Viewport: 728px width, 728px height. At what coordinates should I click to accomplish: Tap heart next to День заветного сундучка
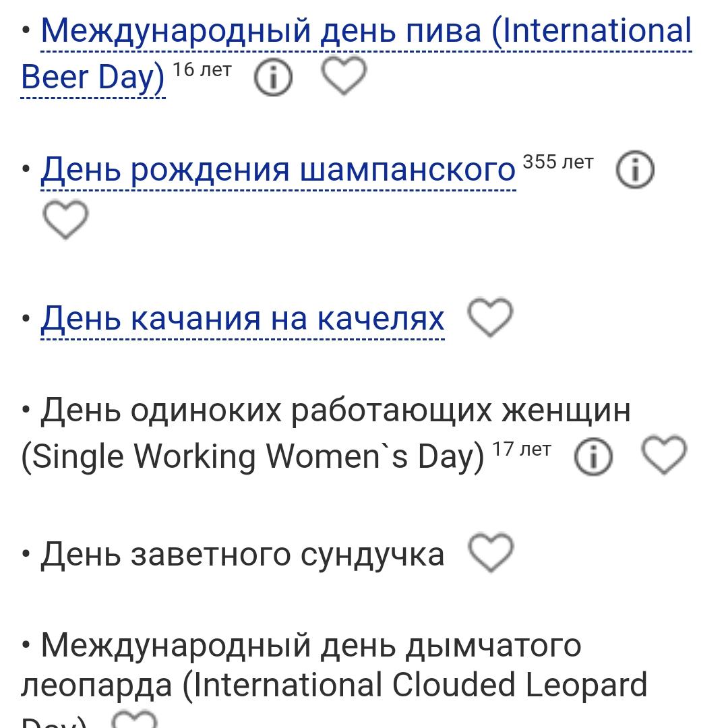click(491, 553)
